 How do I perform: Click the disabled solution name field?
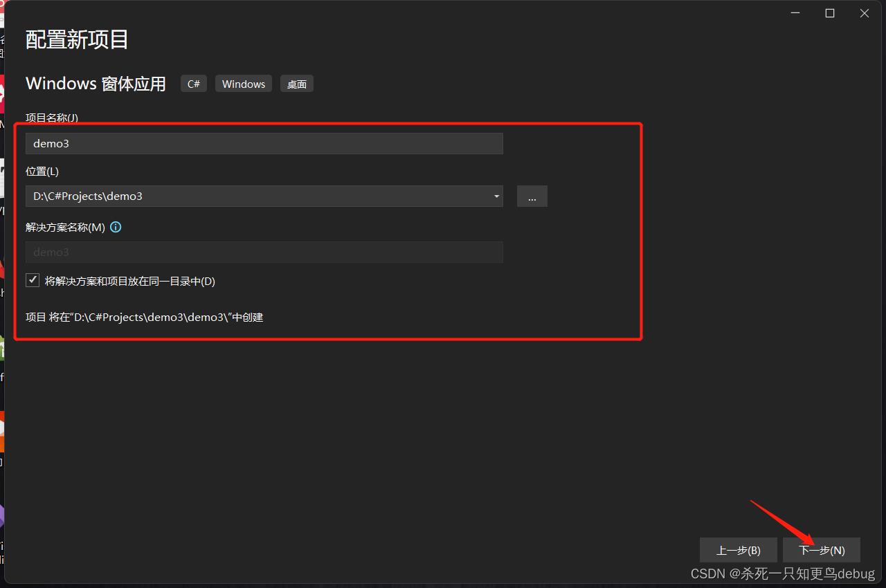pyautogui.click(x=264, y=252)
